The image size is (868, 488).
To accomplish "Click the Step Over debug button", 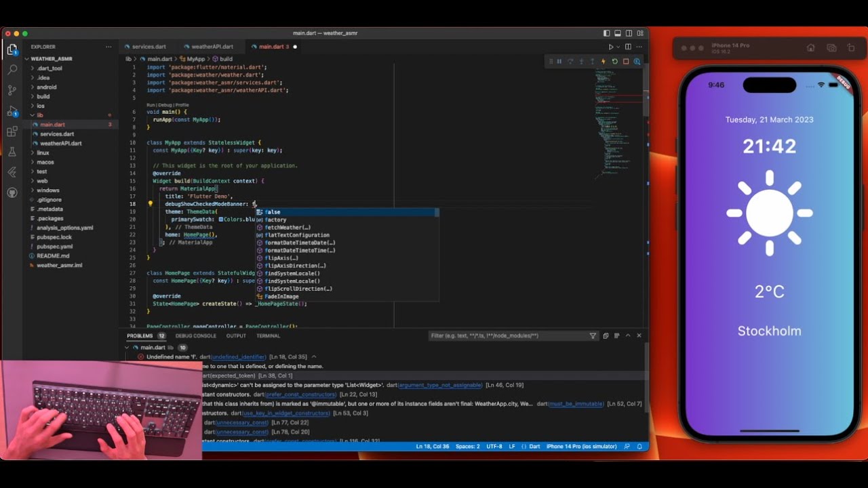I will point(570,62).
